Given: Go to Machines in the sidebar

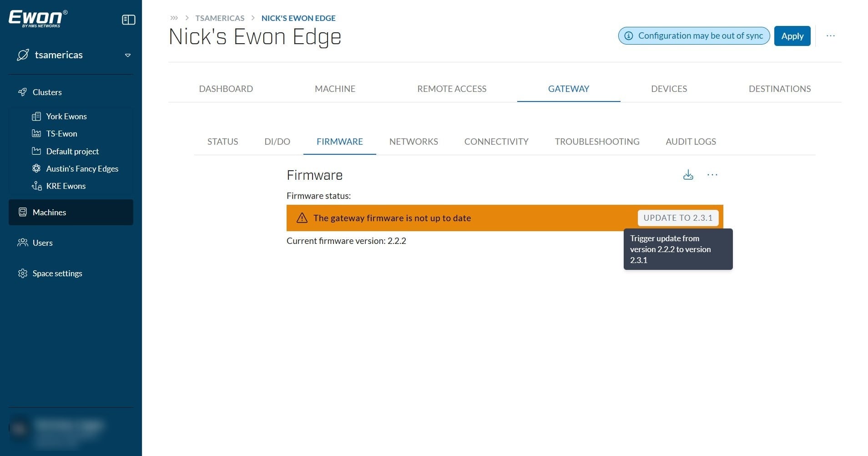Looking at the screenshot, I should [x=71, y=212].
